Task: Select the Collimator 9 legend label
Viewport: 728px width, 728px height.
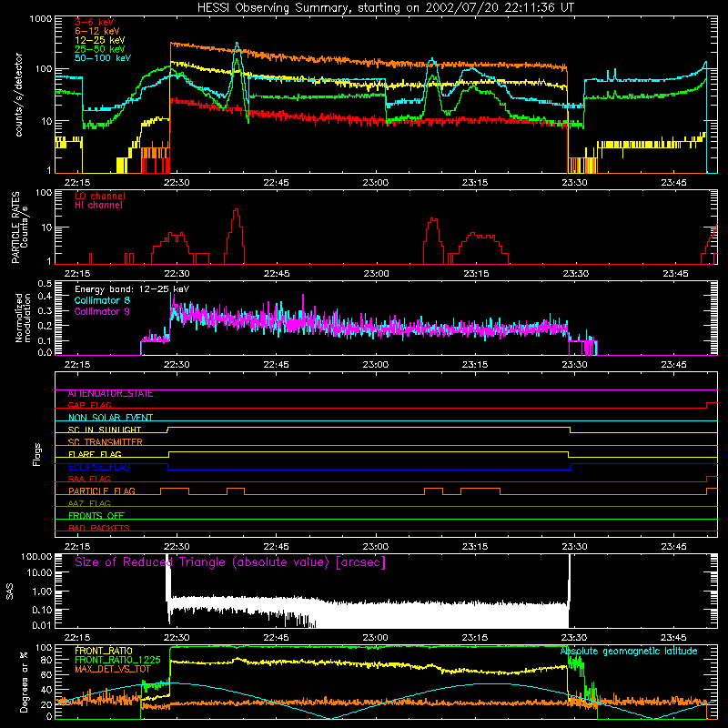Action: coord(102,311)
